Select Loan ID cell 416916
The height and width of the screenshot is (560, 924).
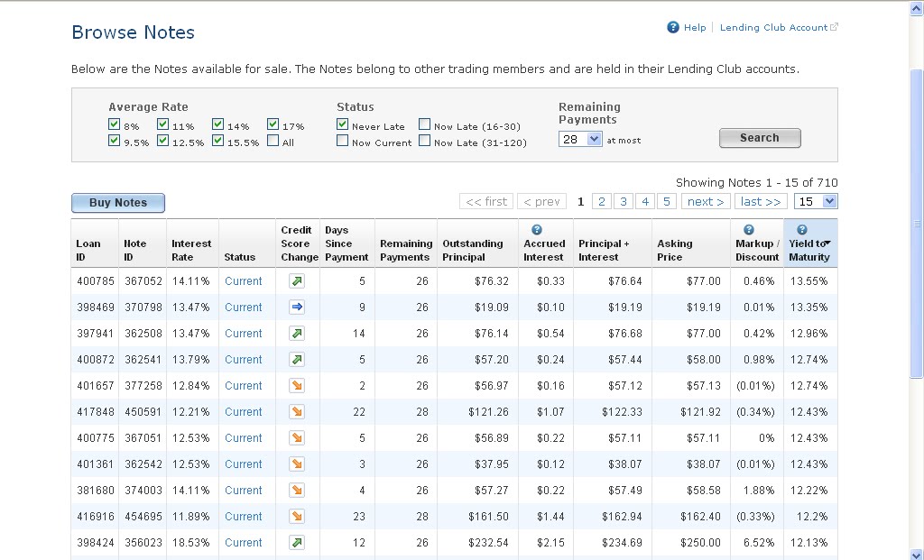click(x=96, y=517)
